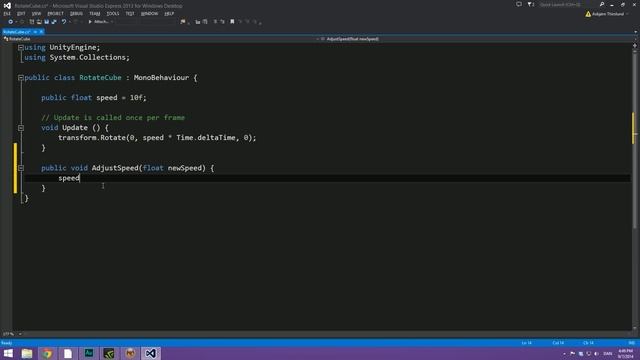Image resolution: width=640 pixels, height=360 pixels.
Task: Open Adobe Audition from the taskbar
Action: click(89, 353)
